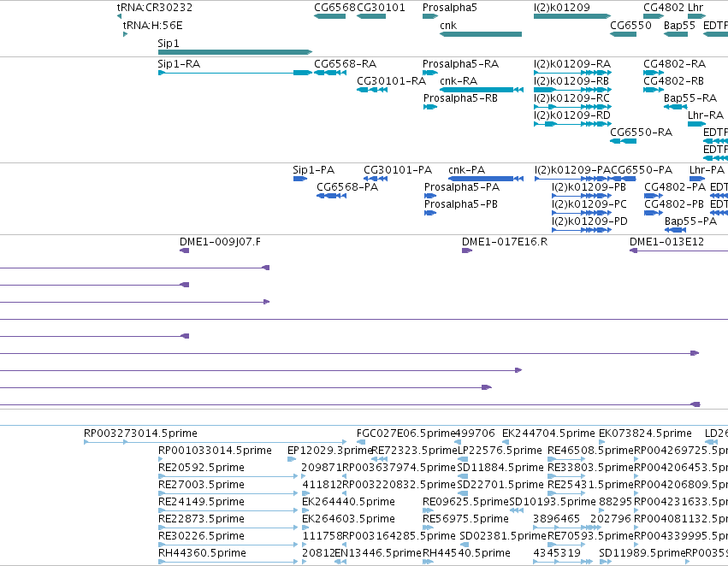Click the cnk gene bar
This screenshot has width=728, height=566.
click(x=481, y=34)
